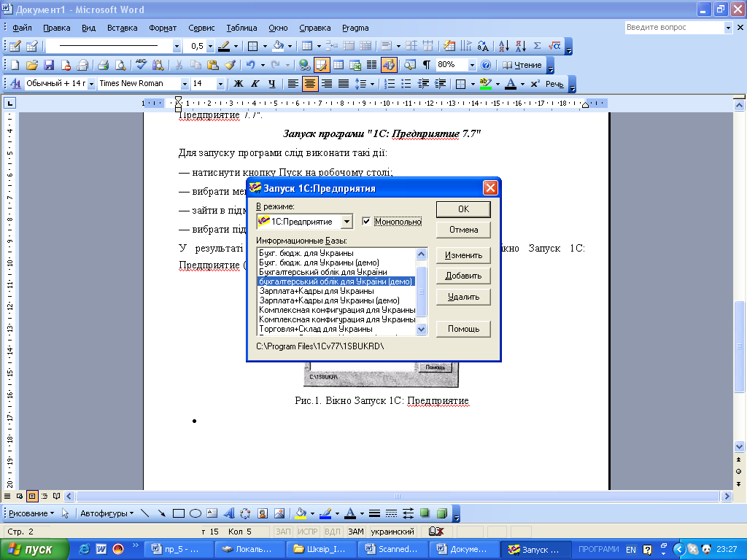Click the text highlight color button
747x560 pixels.
click(x=485, y=84)
